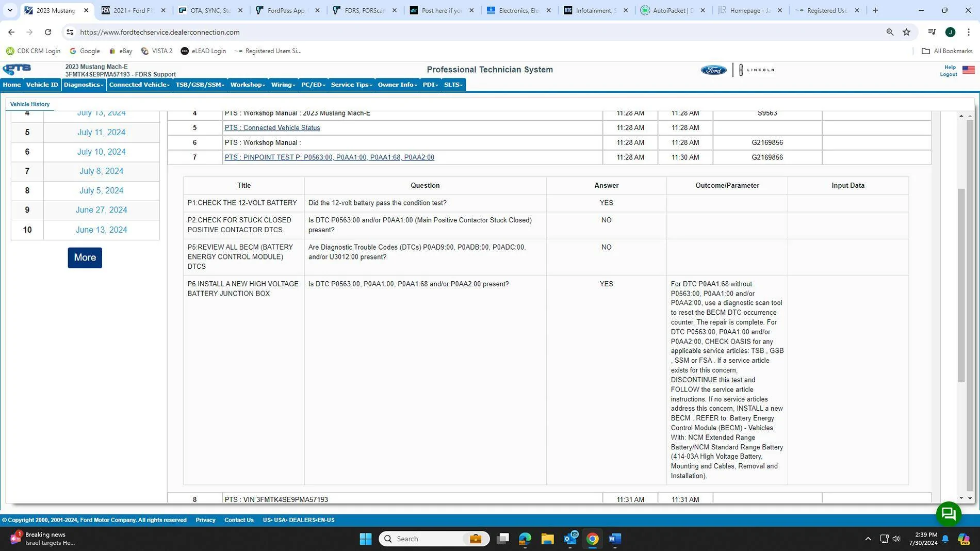Click the Logout link
The width and height of the screenshot is (980, 551).
tap(948, 74)
